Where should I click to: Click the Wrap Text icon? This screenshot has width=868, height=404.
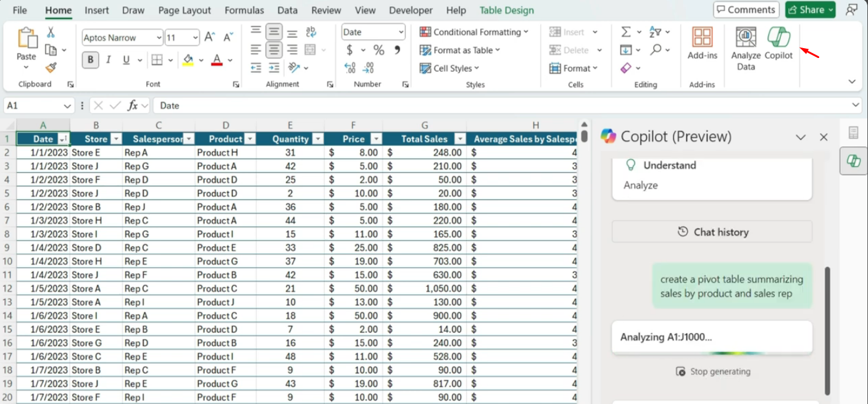click(311, 31)
